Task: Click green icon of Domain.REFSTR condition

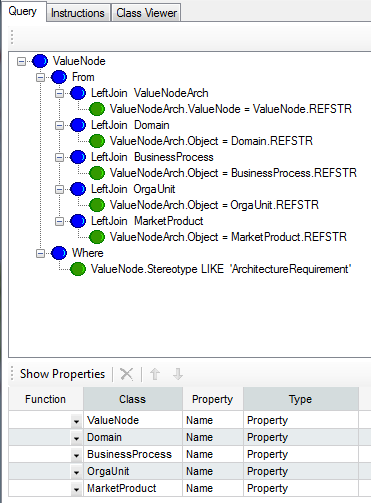Action: (97, 141)
